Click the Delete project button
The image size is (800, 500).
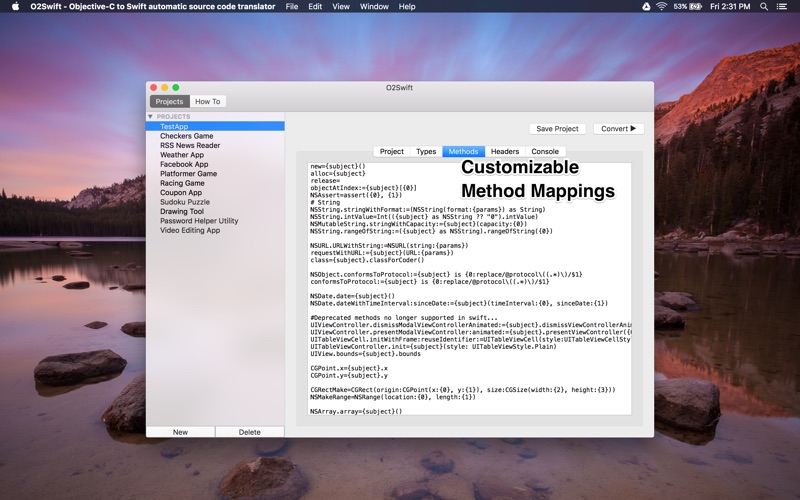pyautogui.click(x=249, y=432)
